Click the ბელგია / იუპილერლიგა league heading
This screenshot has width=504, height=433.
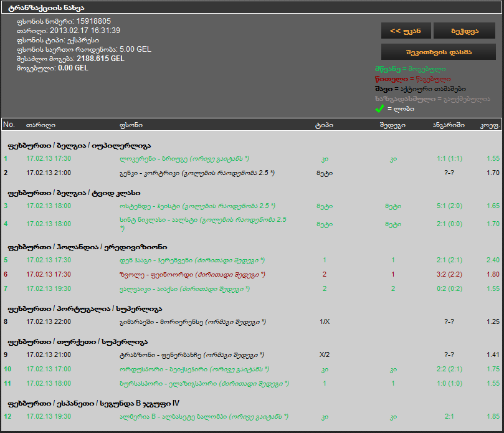click(79, 146)
